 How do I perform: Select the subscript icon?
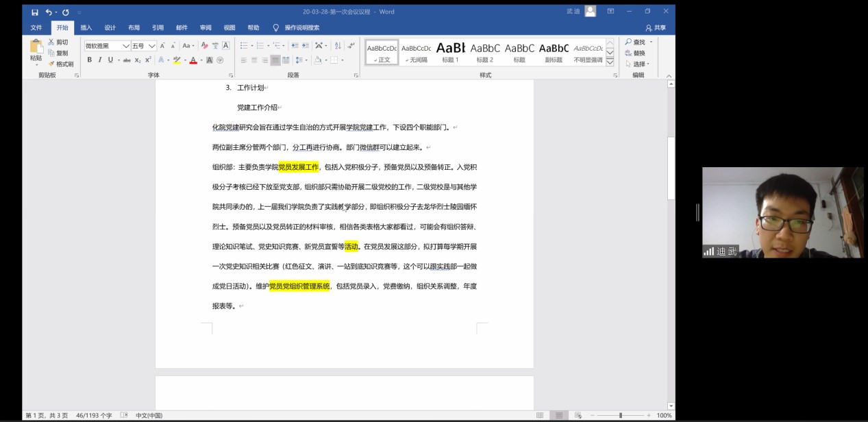pyautogui.click(x=136, y=60)
